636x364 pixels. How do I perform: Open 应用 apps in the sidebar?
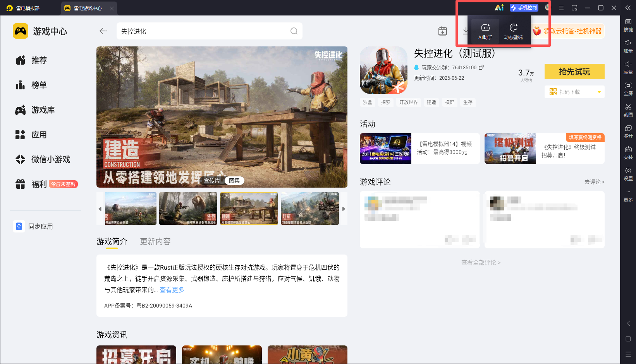pos(32,135)
